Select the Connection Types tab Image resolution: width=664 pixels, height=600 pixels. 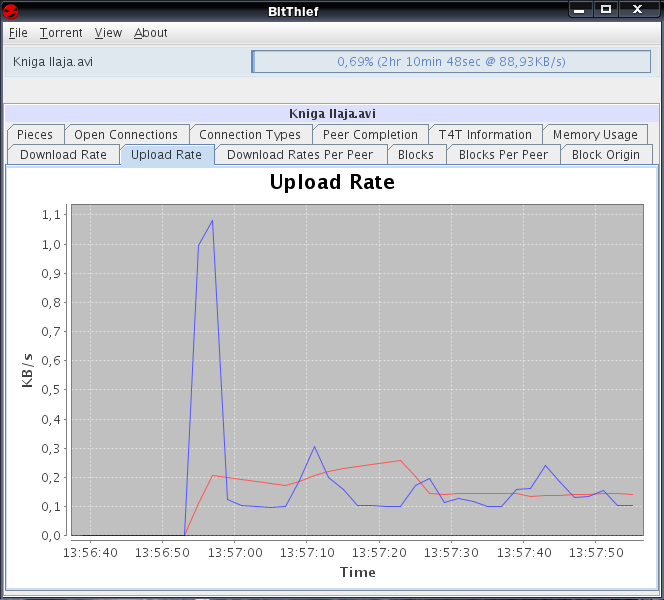click(x=250, y=134)
